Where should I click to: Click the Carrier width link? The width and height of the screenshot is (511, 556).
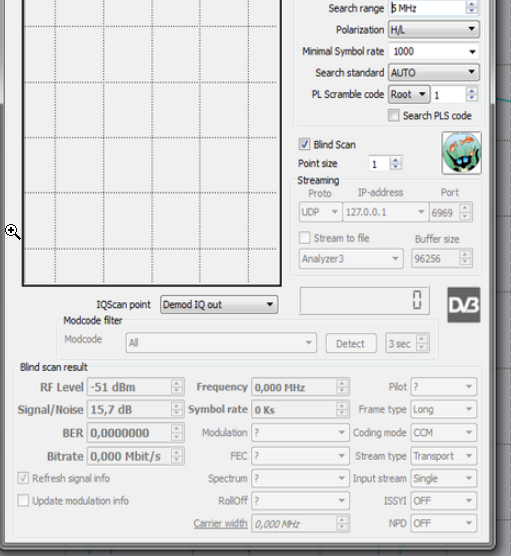(220, 523)
